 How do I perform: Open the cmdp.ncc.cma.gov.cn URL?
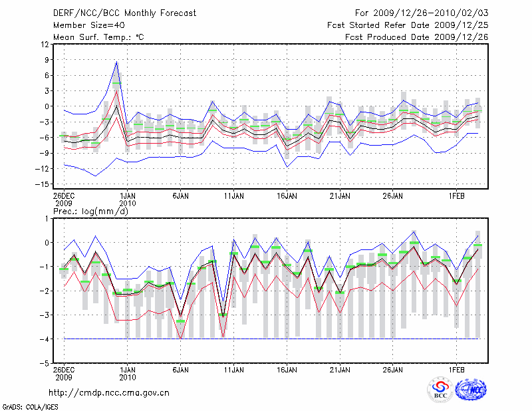click(109, 392)
